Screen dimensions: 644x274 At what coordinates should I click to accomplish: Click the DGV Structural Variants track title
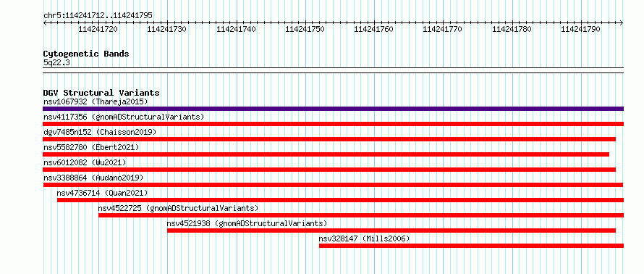tap(101, 93)
